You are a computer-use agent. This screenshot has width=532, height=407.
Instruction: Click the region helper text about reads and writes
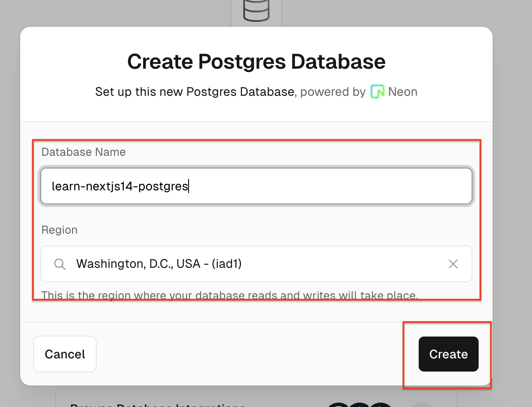click(x=230, y=295)
